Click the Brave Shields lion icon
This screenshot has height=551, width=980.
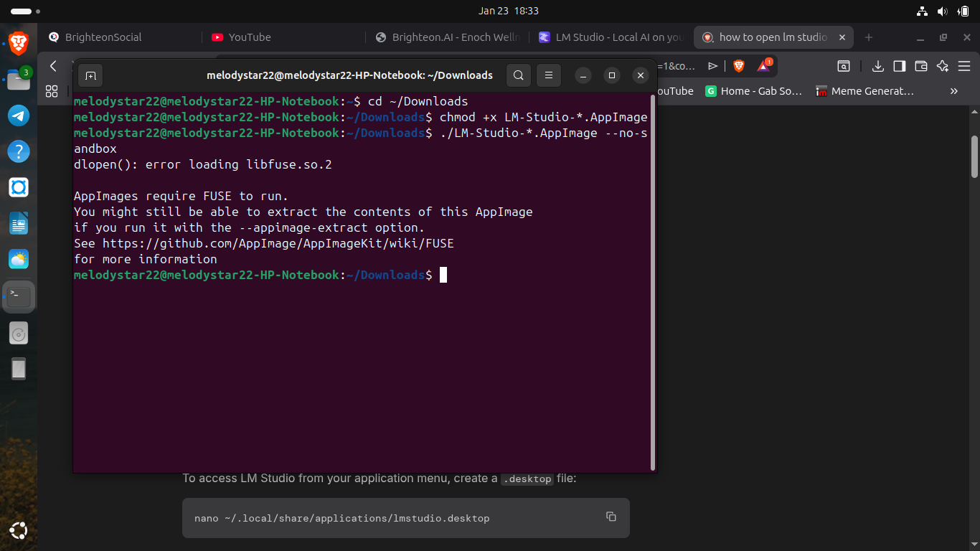click(739, 66)
